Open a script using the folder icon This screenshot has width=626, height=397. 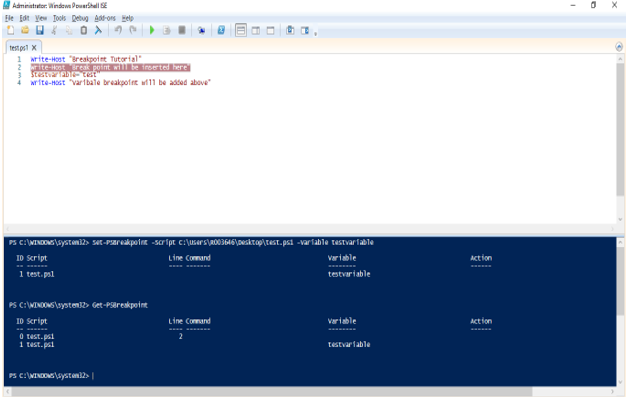coord(25,30)
